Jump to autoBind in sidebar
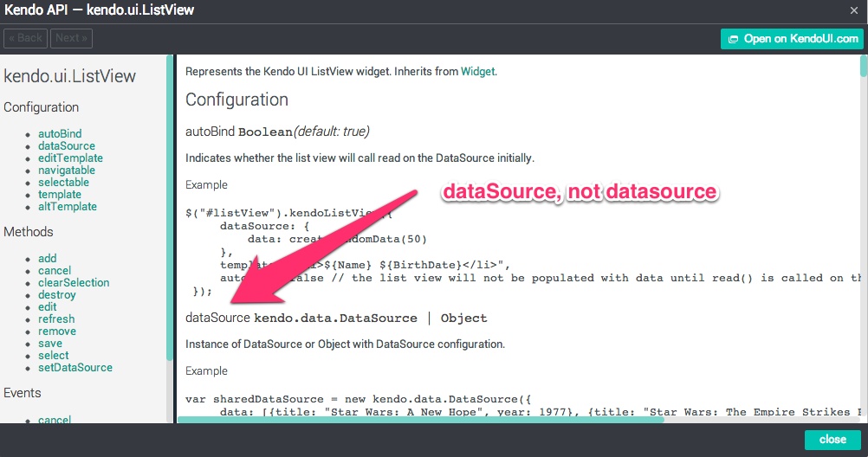 [x=60, y=134]
